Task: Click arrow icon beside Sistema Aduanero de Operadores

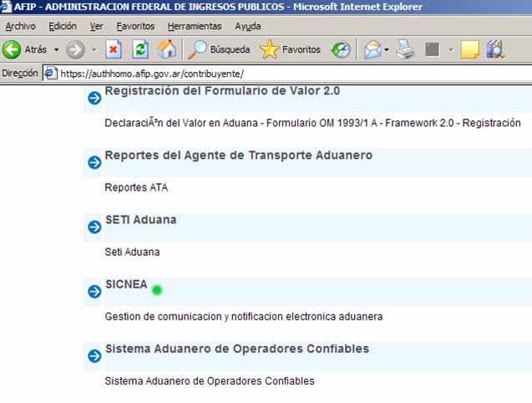Action: click(94, 356)
